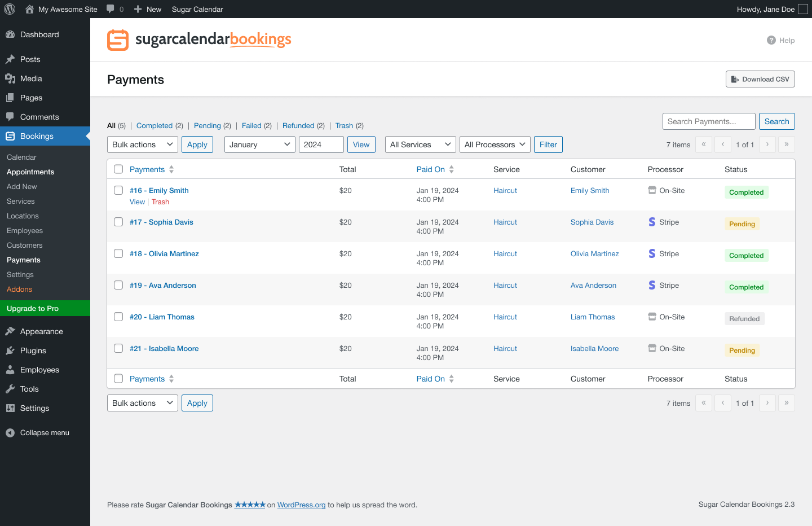Expand the All Processors dropdown

[x=495, y=144]
